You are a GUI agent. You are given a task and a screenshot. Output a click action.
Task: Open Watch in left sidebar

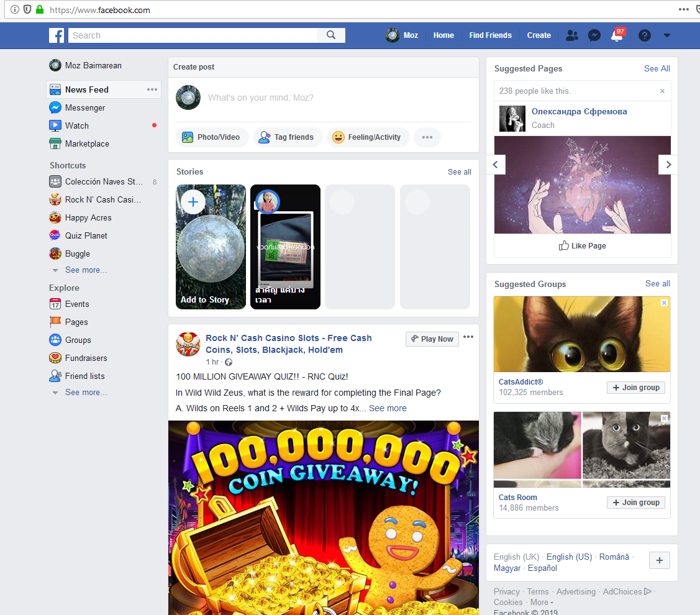[x=77, y=125]
